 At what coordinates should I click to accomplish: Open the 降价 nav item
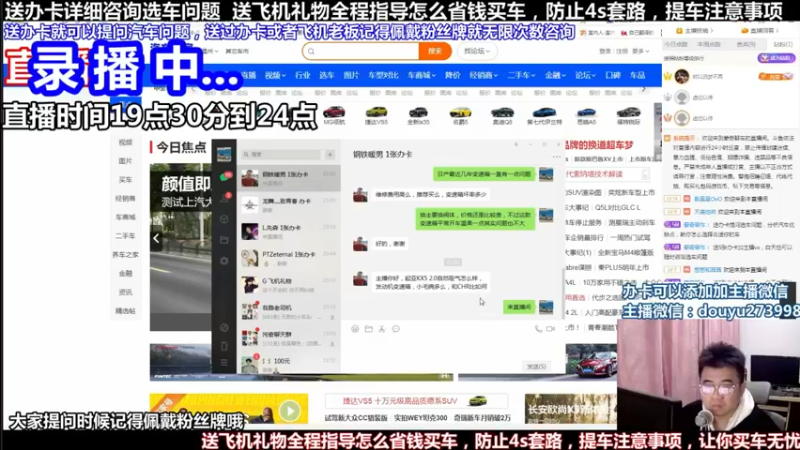pos(453,76)
